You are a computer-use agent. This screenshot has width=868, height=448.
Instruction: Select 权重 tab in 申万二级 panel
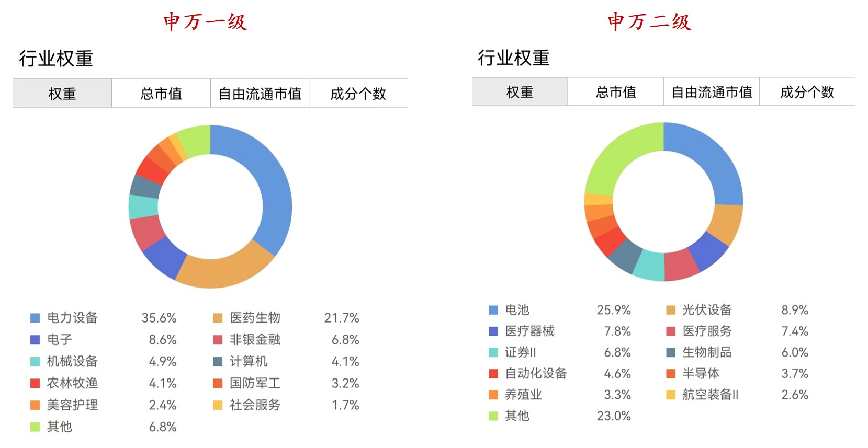pyautogui.click(x=520, y=92)
